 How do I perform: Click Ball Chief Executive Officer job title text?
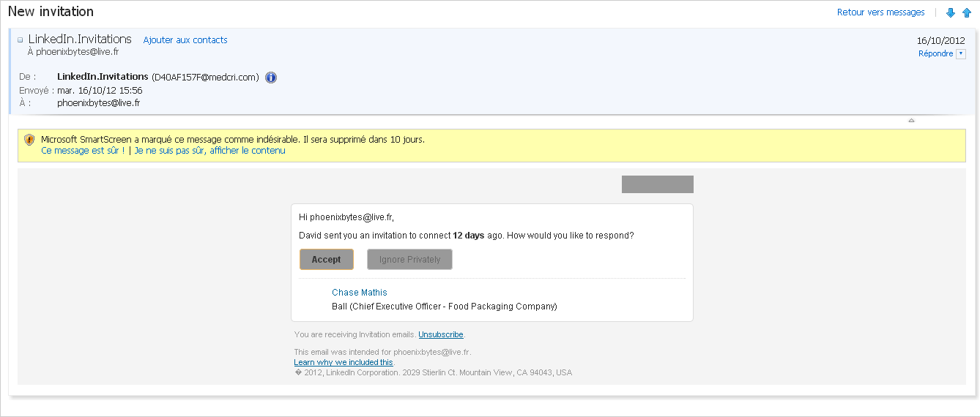point(445,307)
